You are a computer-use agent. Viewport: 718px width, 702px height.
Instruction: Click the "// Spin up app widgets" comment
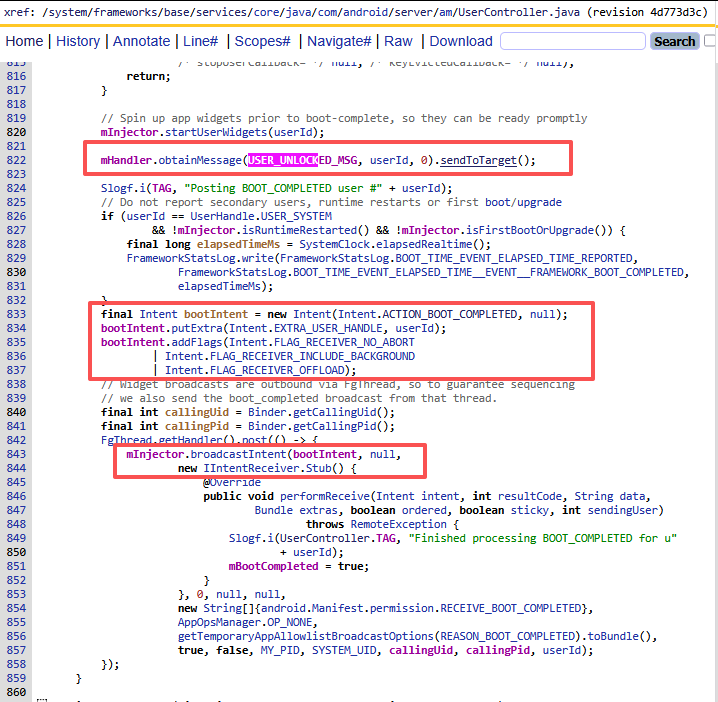[344, 118]
